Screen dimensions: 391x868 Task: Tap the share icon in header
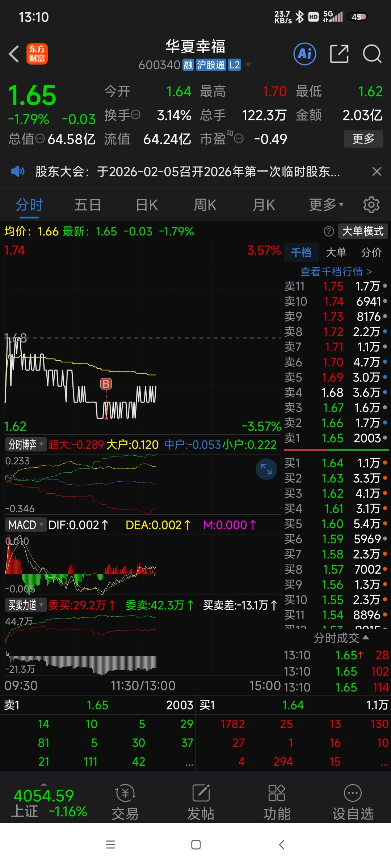pos(339,54)
